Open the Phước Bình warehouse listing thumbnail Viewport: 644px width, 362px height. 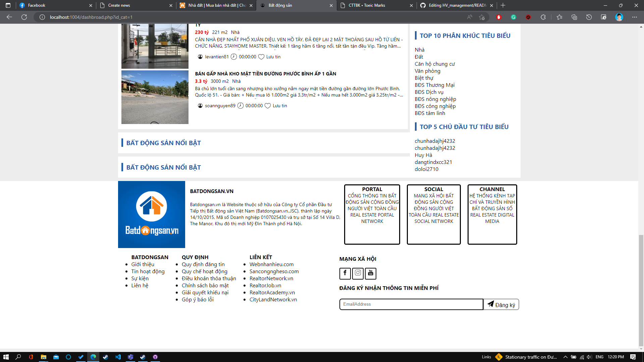(155, 97)
